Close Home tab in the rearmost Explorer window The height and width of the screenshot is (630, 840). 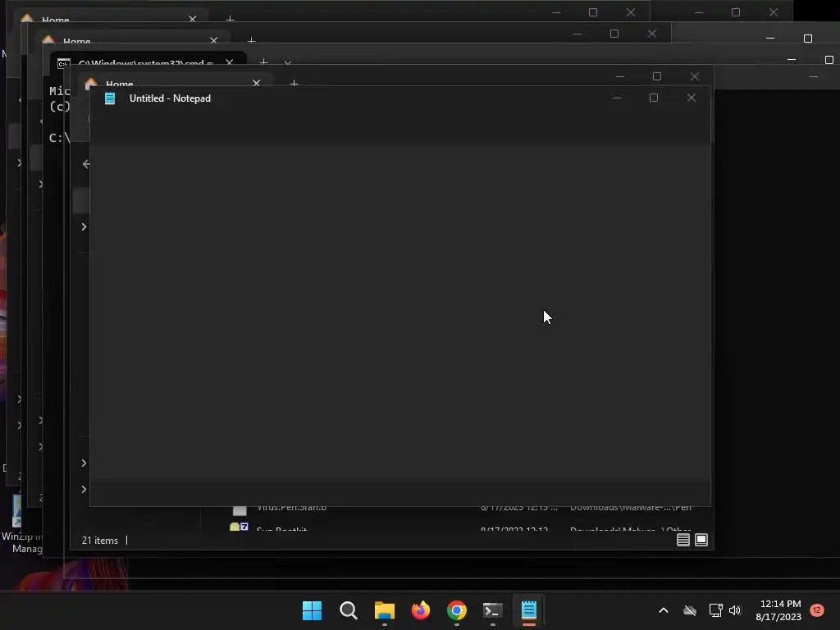(192, 20)
